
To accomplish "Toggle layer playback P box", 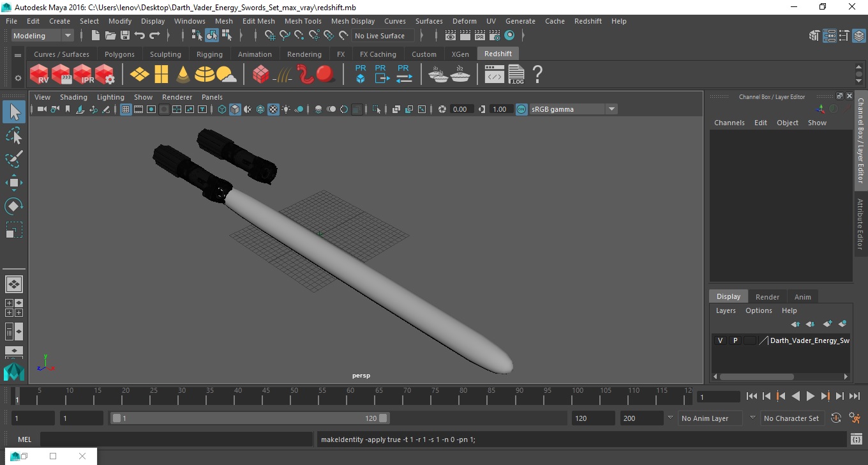I will (x=735, y=340).
